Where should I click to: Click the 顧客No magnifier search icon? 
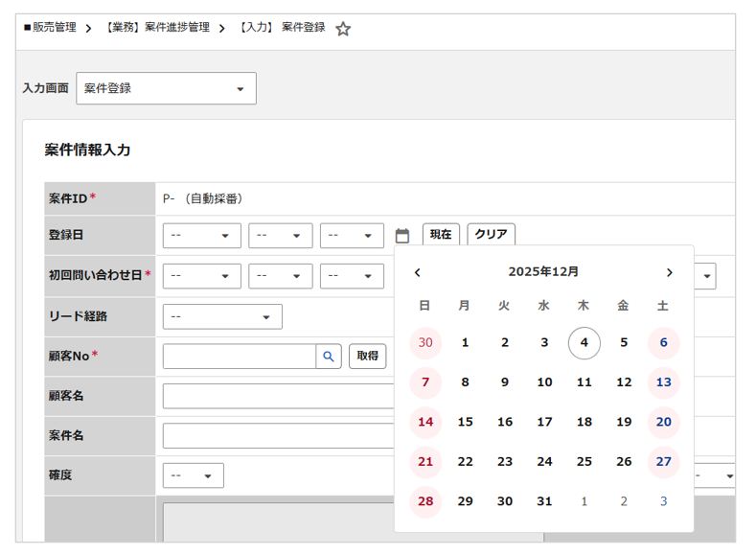pyautogui.click(x=329, y=356)
